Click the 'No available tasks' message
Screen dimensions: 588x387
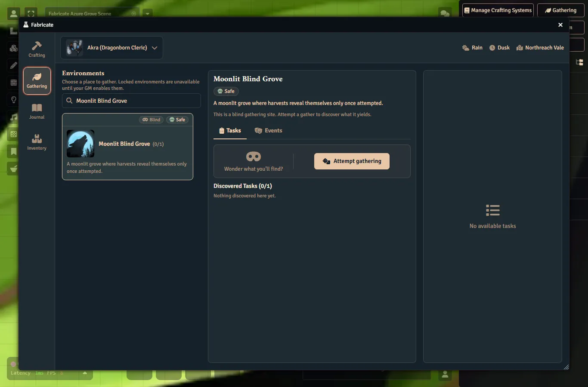[493, 226]
